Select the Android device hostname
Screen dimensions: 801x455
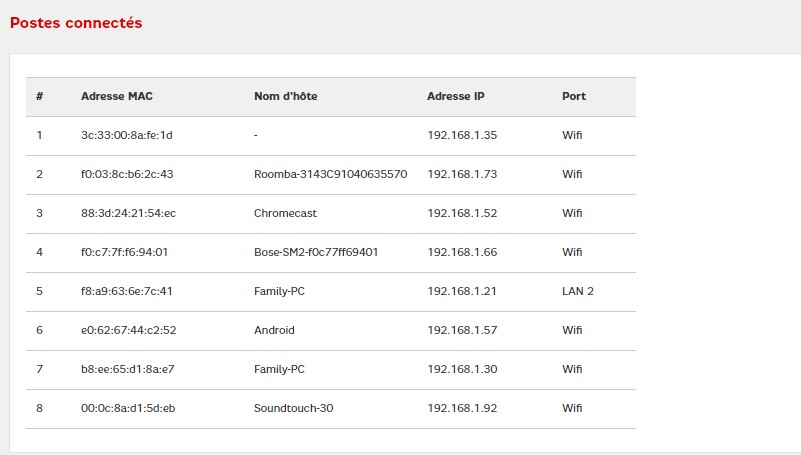pos(274,330)
